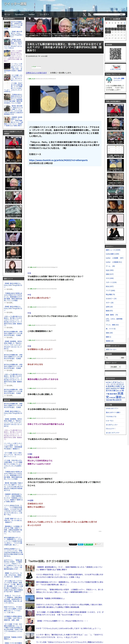The width and height of the screenshot is (129, 644).
Task: Open the RSS feed icon
Action: 89,14
